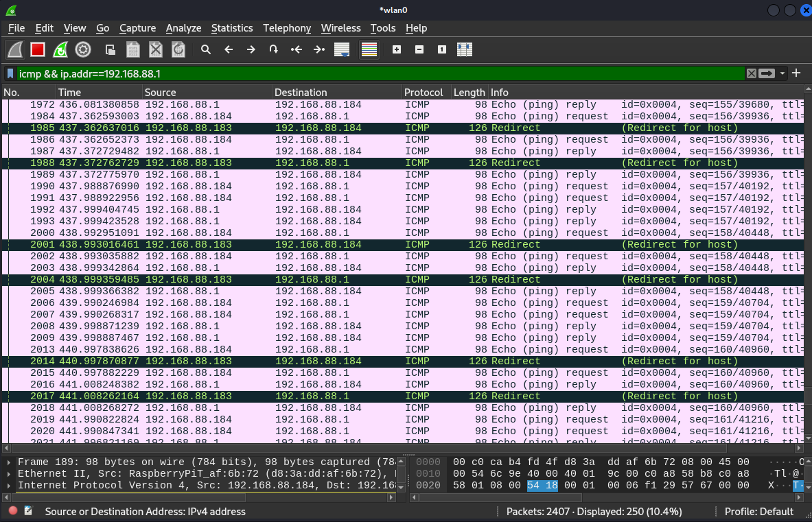
Task: Open the expert information status circle
Action: coord(13,510)
